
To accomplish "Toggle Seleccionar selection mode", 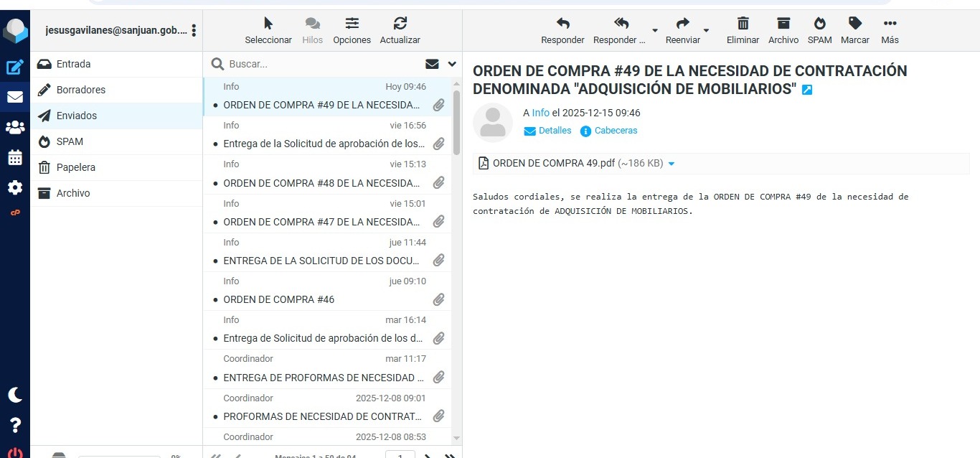I will click(x=268, y=30).
